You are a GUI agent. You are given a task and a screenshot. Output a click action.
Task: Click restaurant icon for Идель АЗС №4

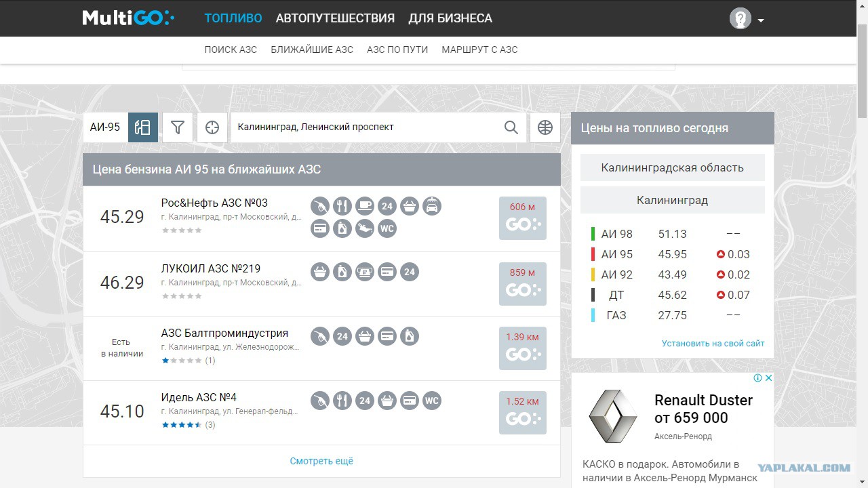coord(342,401)
